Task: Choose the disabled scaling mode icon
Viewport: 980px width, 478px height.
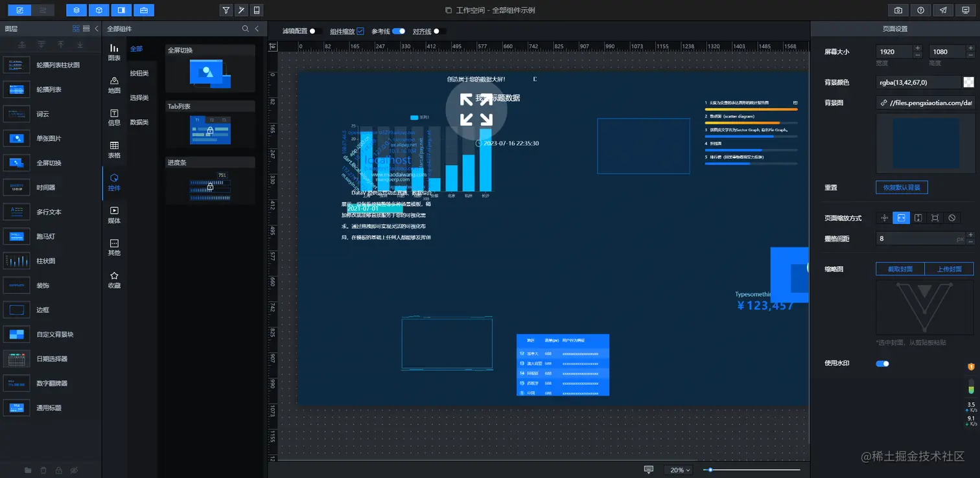Action: (951, 218)
